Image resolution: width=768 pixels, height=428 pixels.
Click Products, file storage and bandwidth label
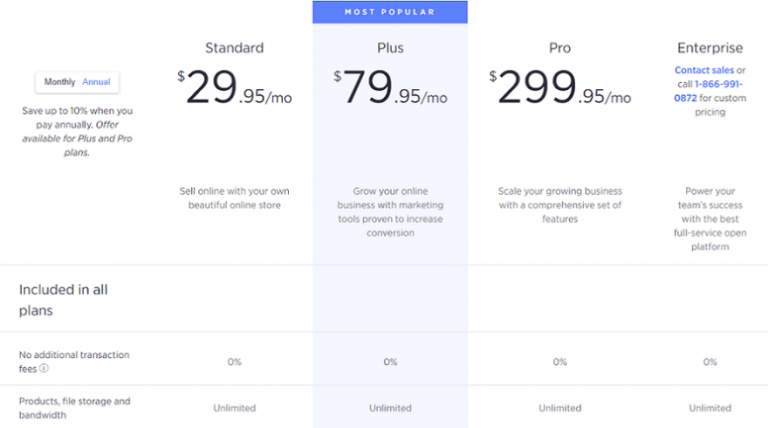click(x=74, y=407)
